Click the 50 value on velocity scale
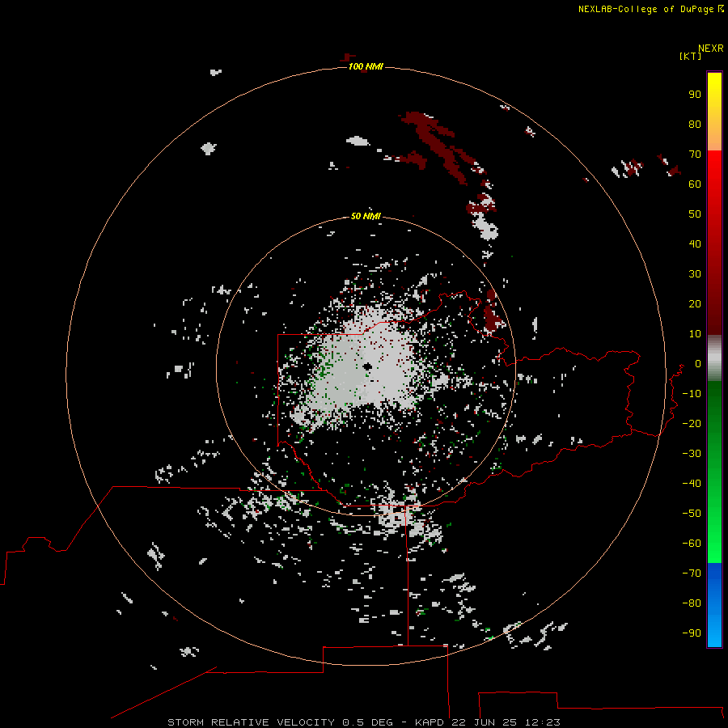The height and width of the screenshot is (728, 728). pos(695,214)
